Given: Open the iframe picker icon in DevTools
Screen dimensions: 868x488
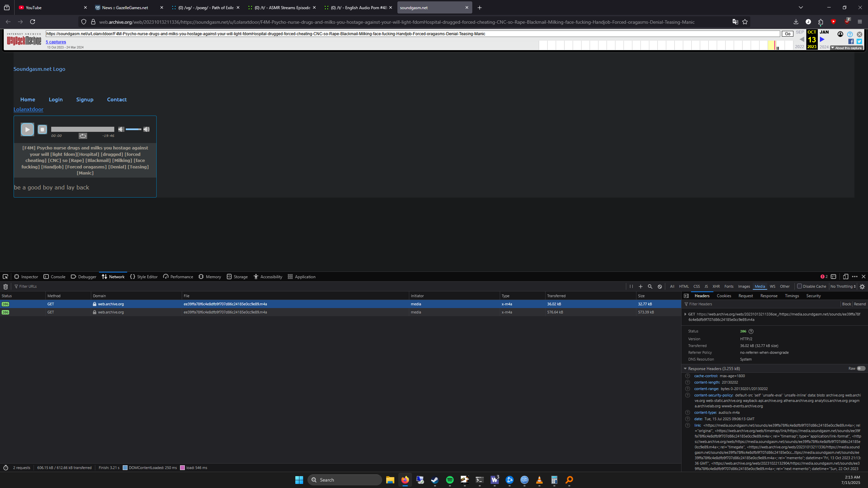Looking at the screenshot, I should click(833, 277).
